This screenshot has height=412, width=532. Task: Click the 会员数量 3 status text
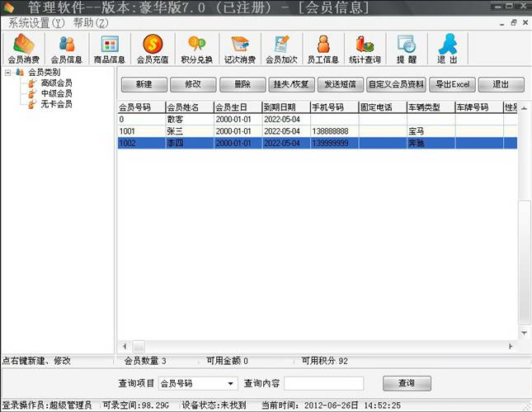[145, 361]
